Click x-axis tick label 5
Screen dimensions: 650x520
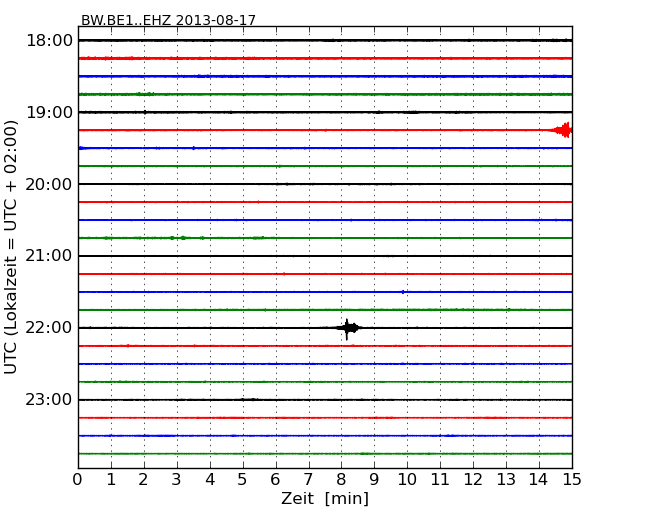pyautogui.click(x=243, y=479)
